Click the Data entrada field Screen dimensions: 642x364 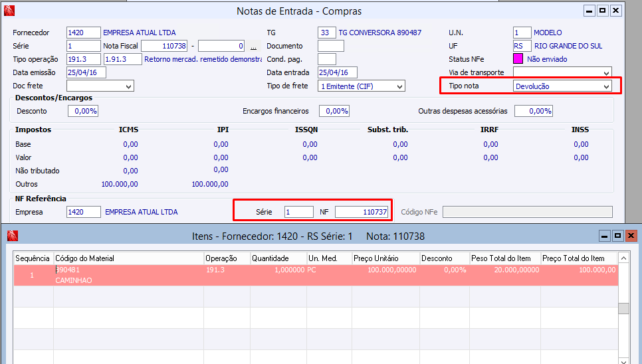click(x=338, y=72)
